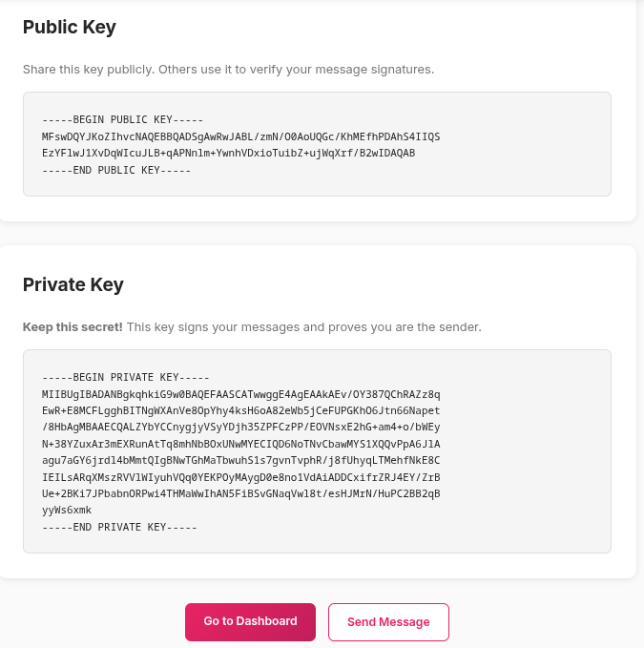The width and height of the screenshot is (644, 648).
Task: Click the END PRIVATE KEY footer line
Action: pos(119,527)
